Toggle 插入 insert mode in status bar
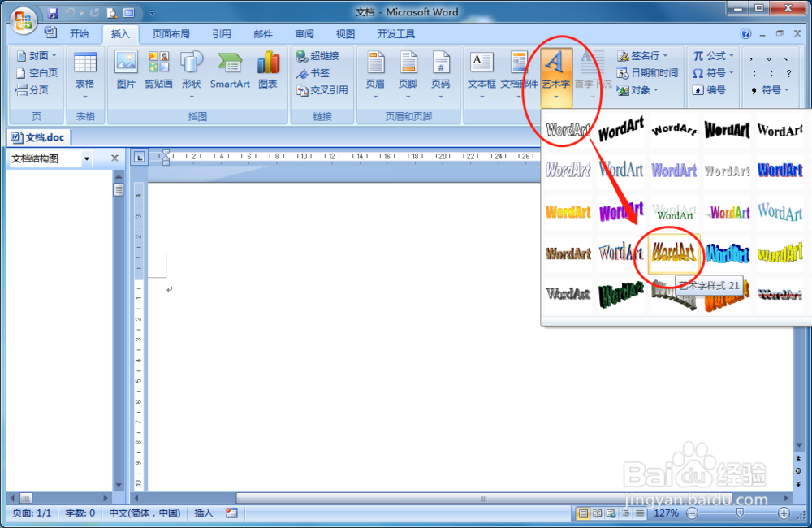 [x=204, y=513]
